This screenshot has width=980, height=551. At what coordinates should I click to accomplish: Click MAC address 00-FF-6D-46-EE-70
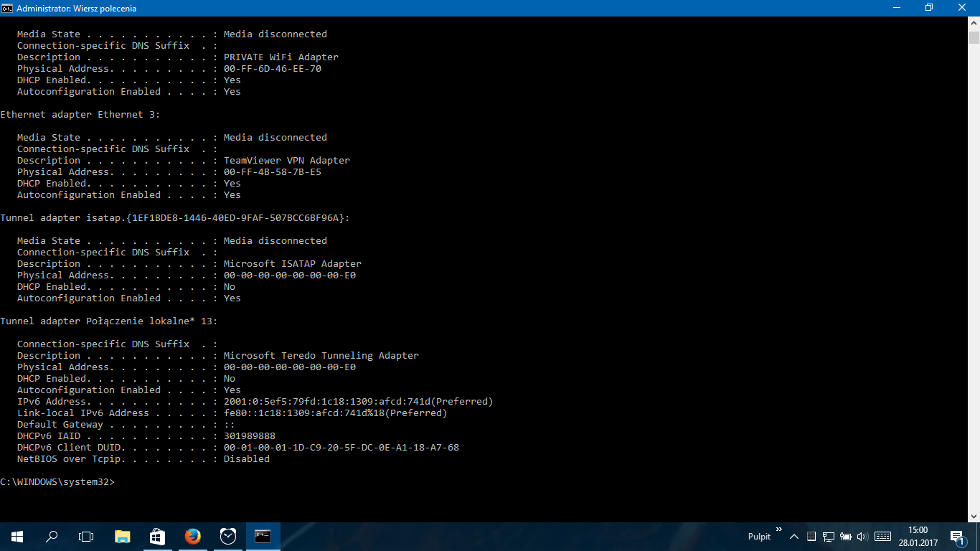272,69
